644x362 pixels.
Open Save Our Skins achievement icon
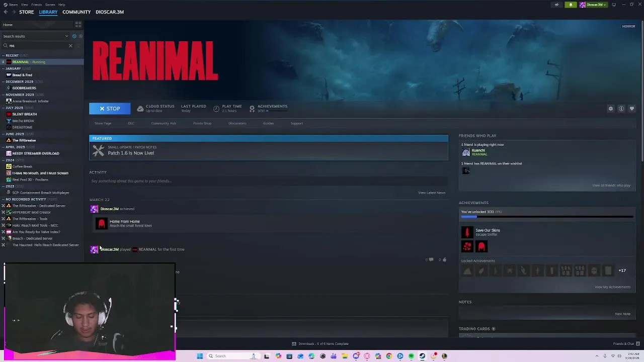(x=467, y=232)
